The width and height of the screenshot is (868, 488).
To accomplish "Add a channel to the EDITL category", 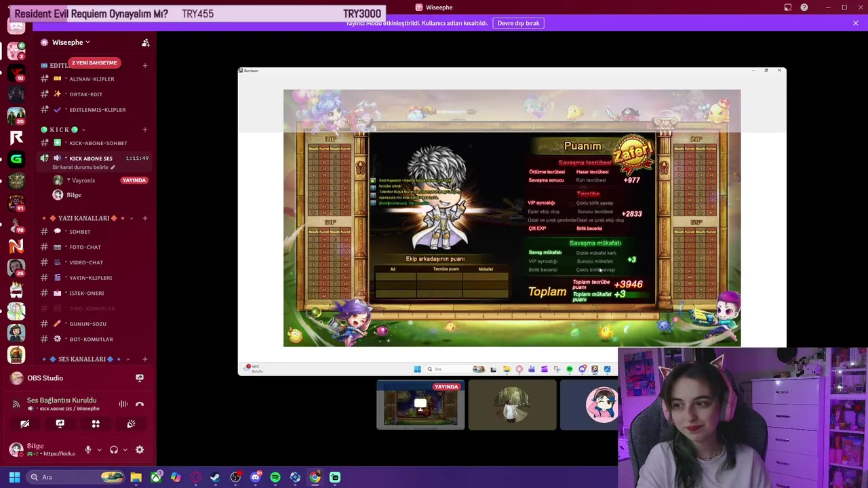I will 145,65.
